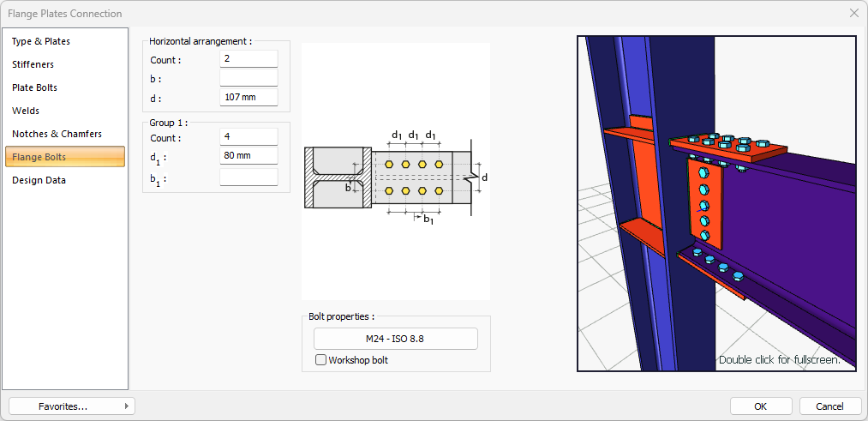Click the Horizontal arrangement Count field

coord(248,59)
